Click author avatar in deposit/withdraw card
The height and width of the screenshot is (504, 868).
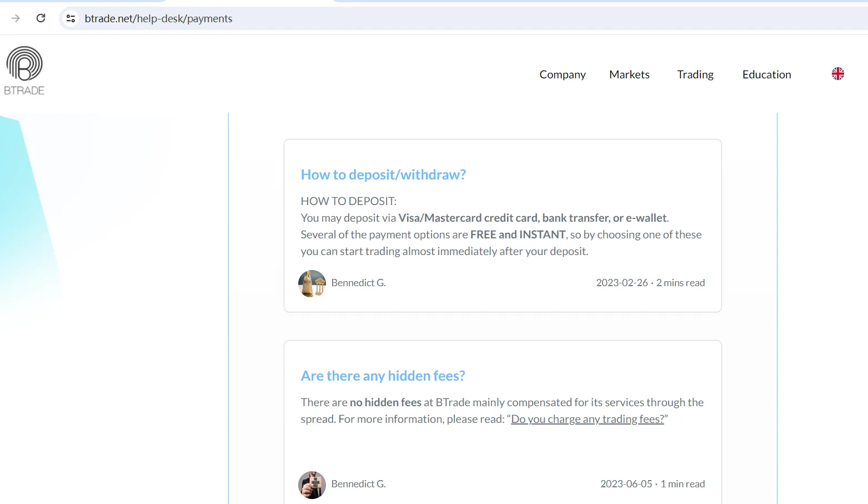click(x=312, y=283)
